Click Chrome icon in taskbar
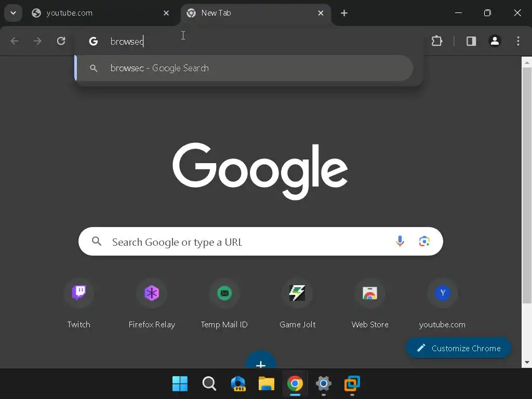Image resolution: width=532 pixels, height=399 pixels. pyautogui.click(x=295, y=384)
